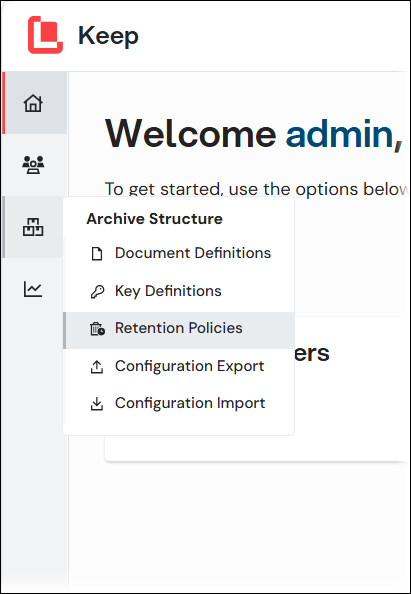The image size is (411, 594).
Task: Select Retention Policies menu entry
Action: pyautogui.click(x=179, y=330)
